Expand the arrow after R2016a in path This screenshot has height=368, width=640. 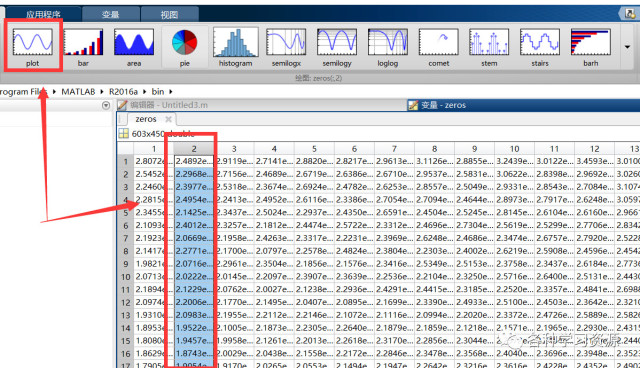tap(144, 92)
